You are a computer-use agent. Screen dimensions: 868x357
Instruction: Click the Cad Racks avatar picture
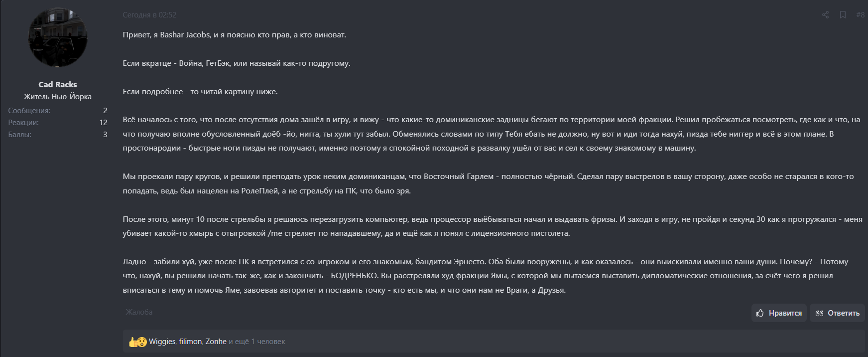[58, 37]
